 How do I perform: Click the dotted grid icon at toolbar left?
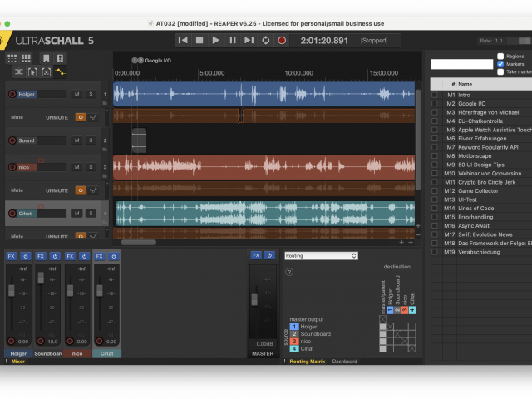(12, 58)
